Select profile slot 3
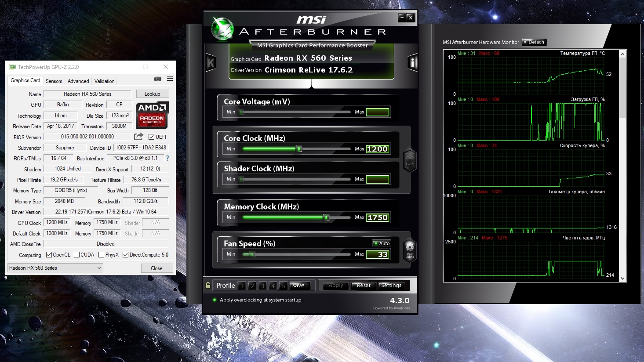This screenshot has width=644, height=362. click(x=262, y=286)
